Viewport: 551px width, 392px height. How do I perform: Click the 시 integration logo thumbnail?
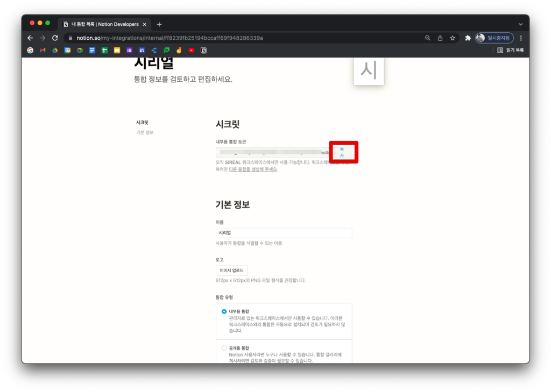[x=369, y=71]
